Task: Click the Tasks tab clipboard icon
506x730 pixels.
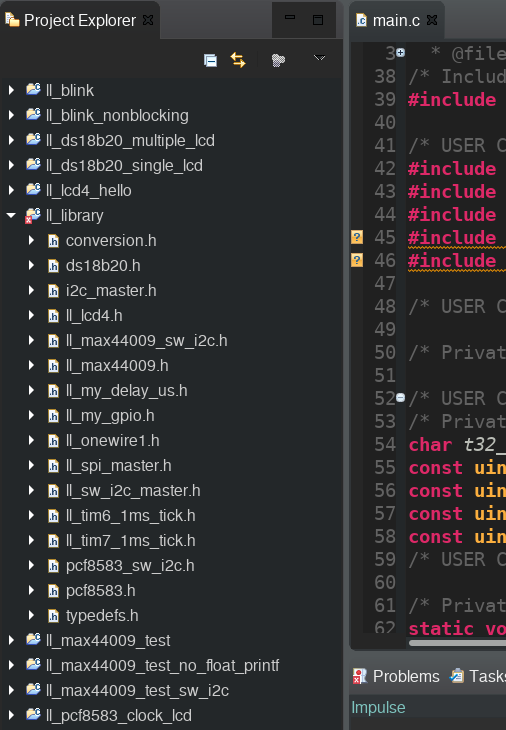Action: point(457,676)
